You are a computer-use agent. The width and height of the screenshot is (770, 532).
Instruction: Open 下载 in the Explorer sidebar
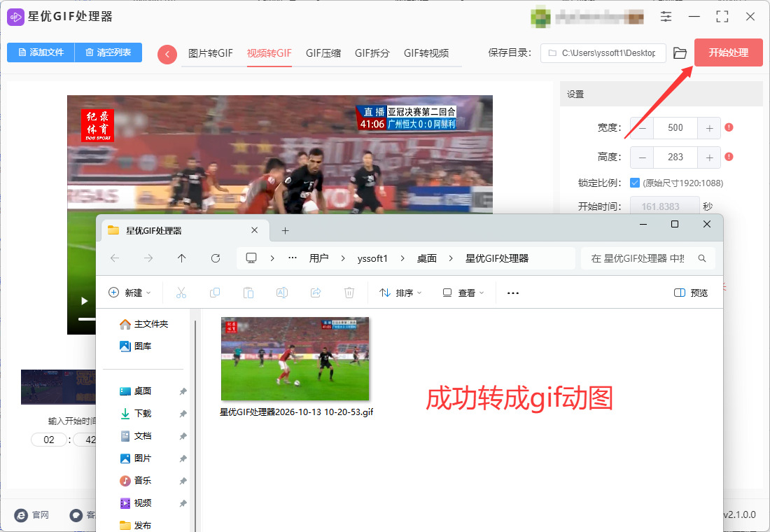click(143, 414)
